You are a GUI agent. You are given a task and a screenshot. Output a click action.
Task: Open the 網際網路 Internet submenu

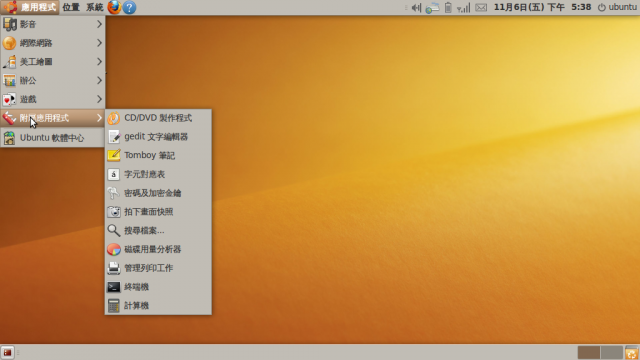53,43
